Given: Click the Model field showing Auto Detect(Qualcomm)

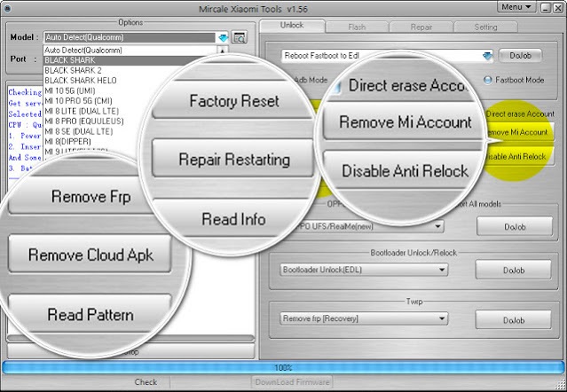Looking at the screenshot, I should click(x=130, y=37).
